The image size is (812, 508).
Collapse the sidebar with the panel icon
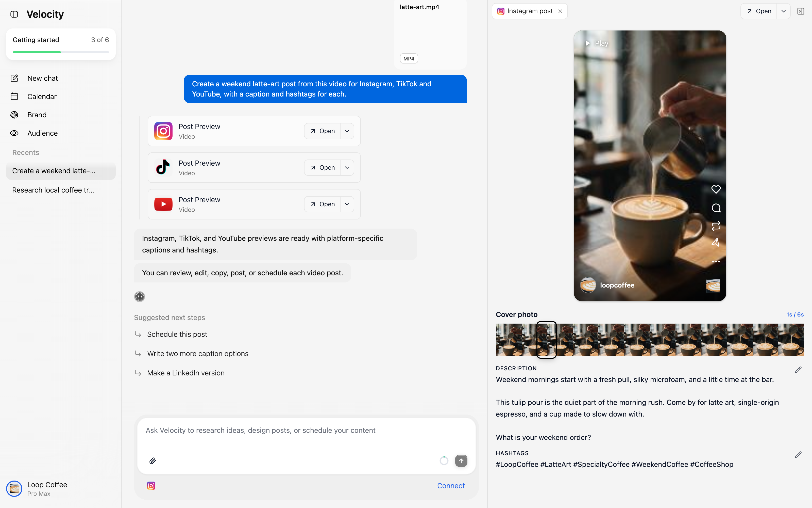click(14, 14)
